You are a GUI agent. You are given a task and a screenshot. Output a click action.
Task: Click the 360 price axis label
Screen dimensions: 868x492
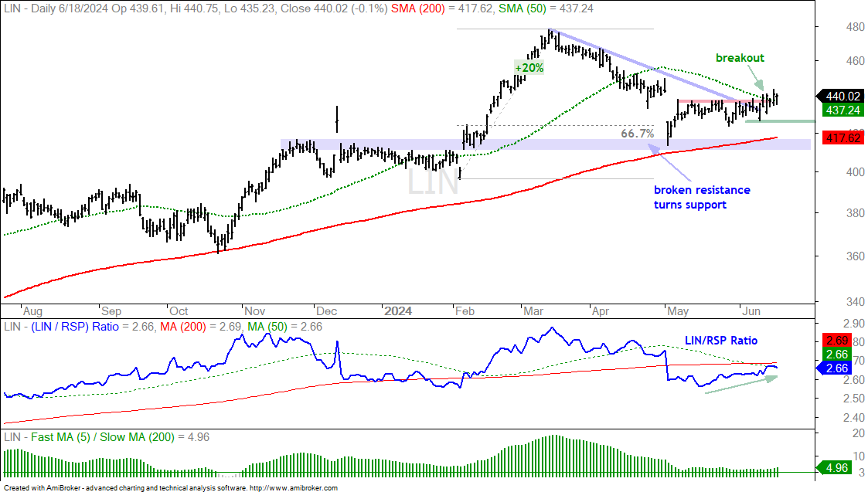(856, 256)
